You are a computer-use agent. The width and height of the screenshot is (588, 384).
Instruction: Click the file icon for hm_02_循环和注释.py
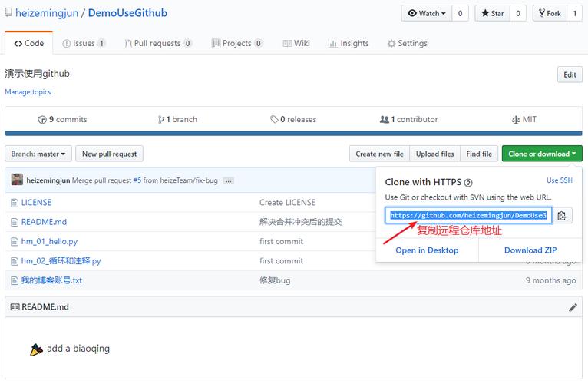coord(15,261)
